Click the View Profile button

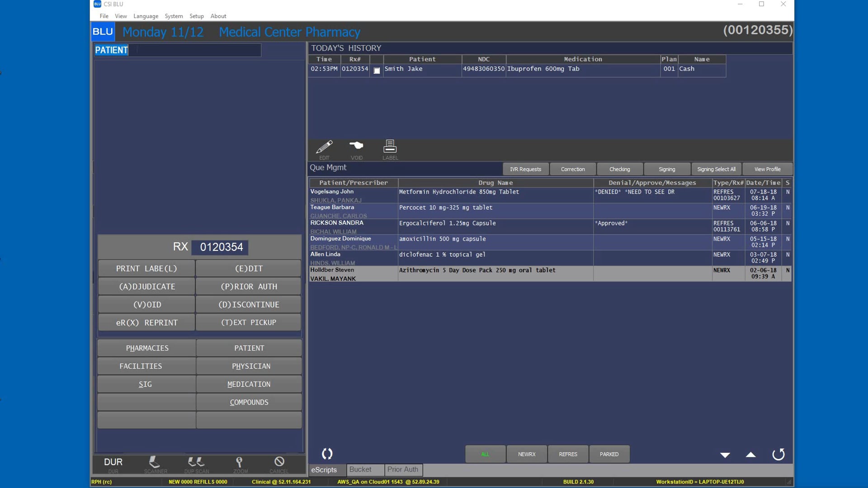tap(767, 169)
